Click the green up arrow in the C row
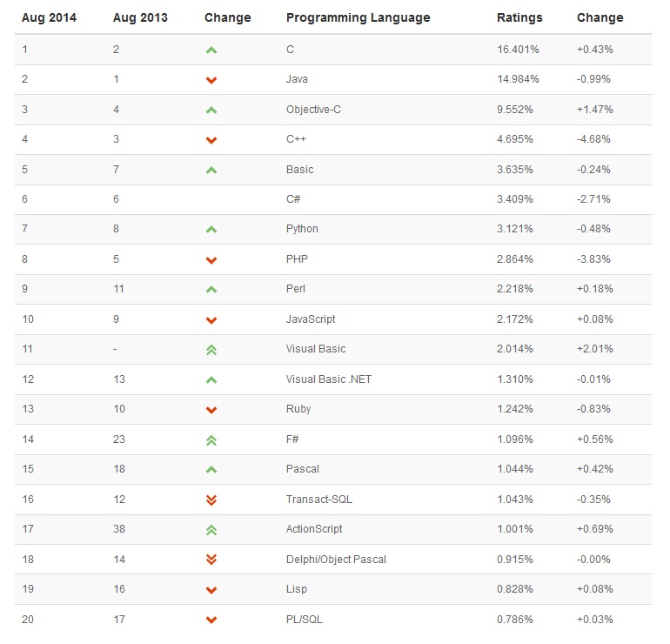Screen dimensions: 670x644 click(x=211, y=50)
